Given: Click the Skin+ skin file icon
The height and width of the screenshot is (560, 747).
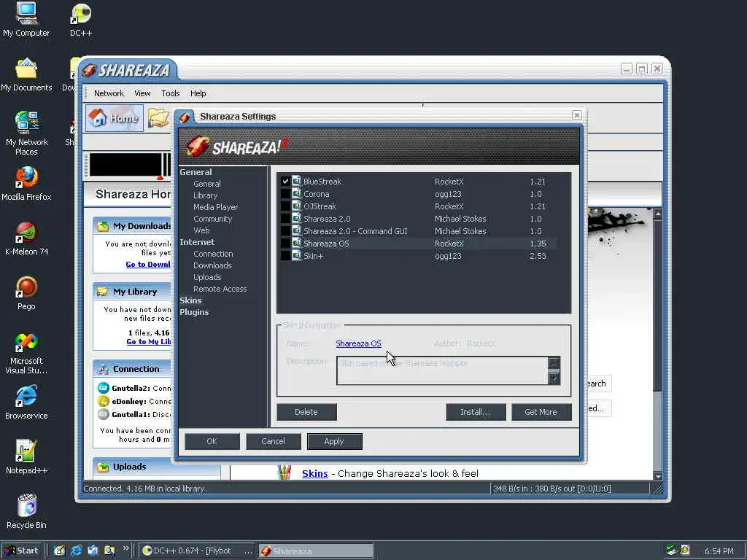Looking at the screenshot, I should [297, 256].
